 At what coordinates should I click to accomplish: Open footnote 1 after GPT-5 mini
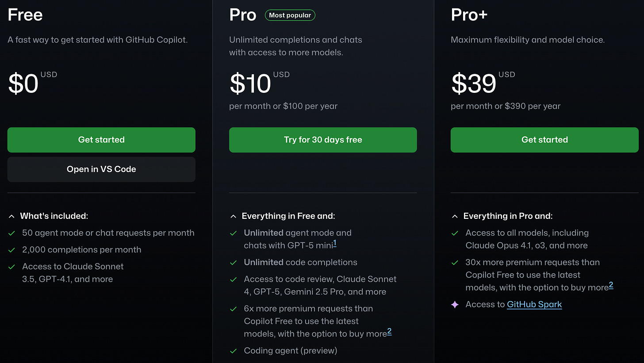click(335, 243)
